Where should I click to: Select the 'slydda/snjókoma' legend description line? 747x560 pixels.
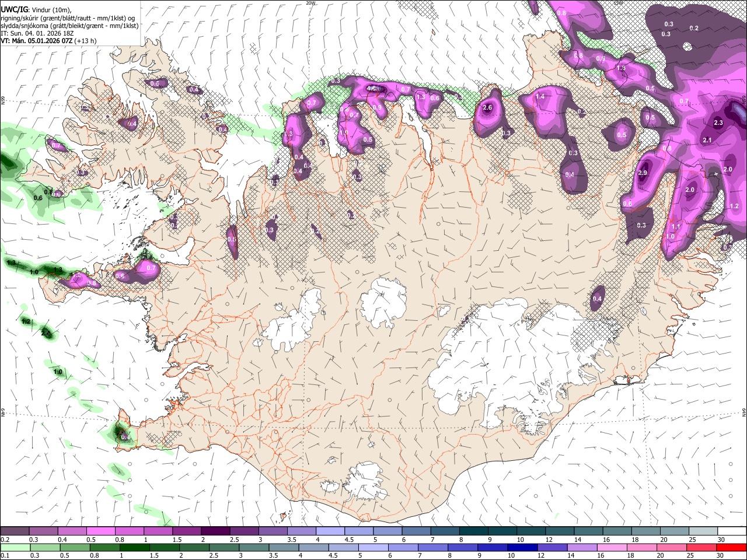pos(69,26)
